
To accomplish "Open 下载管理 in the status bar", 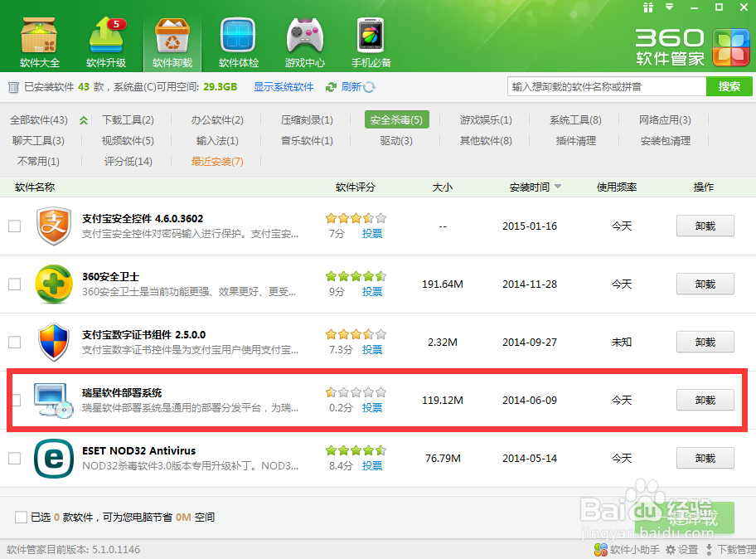I will 730,550.
